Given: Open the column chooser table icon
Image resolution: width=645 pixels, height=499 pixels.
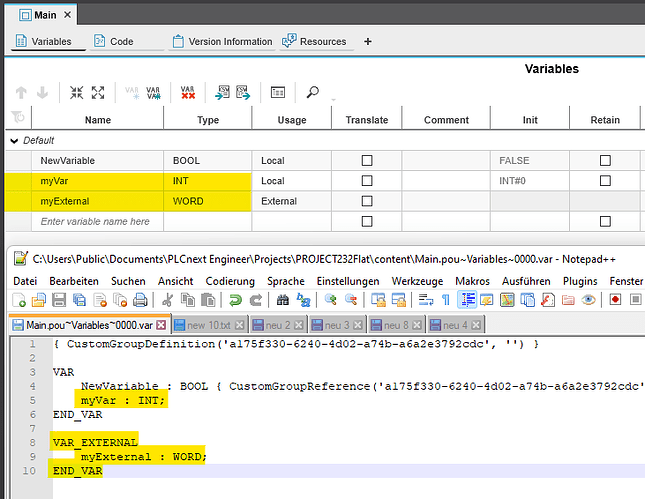Looking at the screenshot, I should pos(278,92).
